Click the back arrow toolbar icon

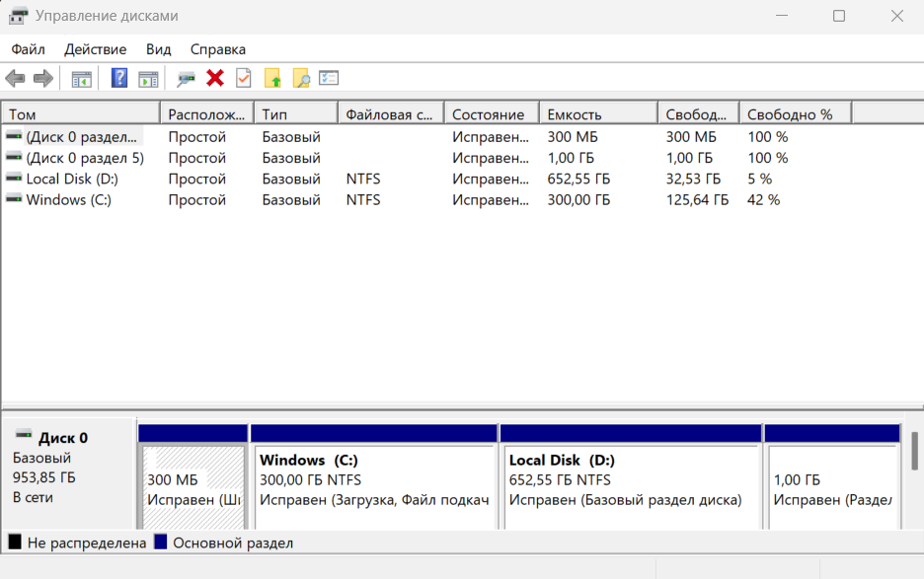pyautogui.click(x=15, y=79)
